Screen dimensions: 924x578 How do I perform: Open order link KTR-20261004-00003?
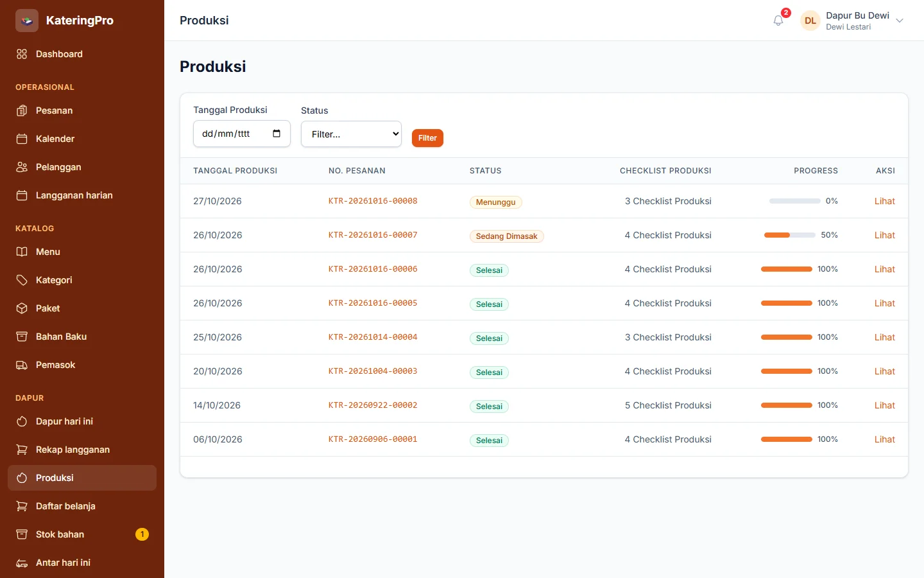373,371
